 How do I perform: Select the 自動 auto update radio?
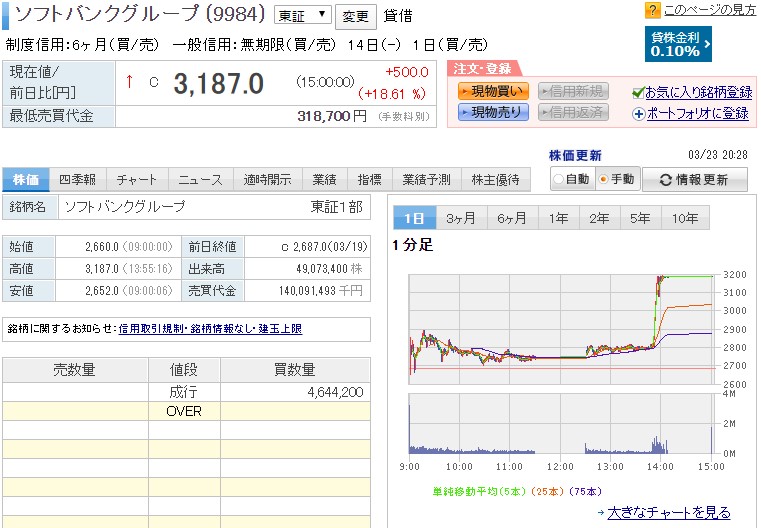[559, 179]
